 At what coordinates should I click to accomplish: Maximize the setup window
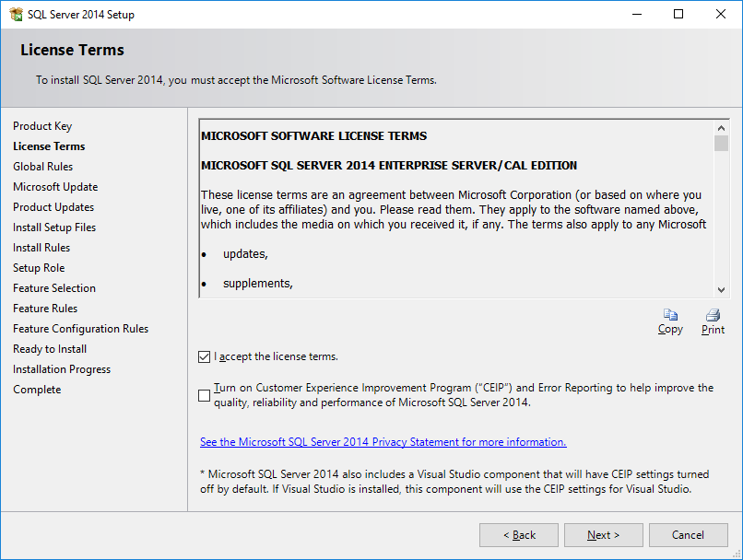point(678,14)
